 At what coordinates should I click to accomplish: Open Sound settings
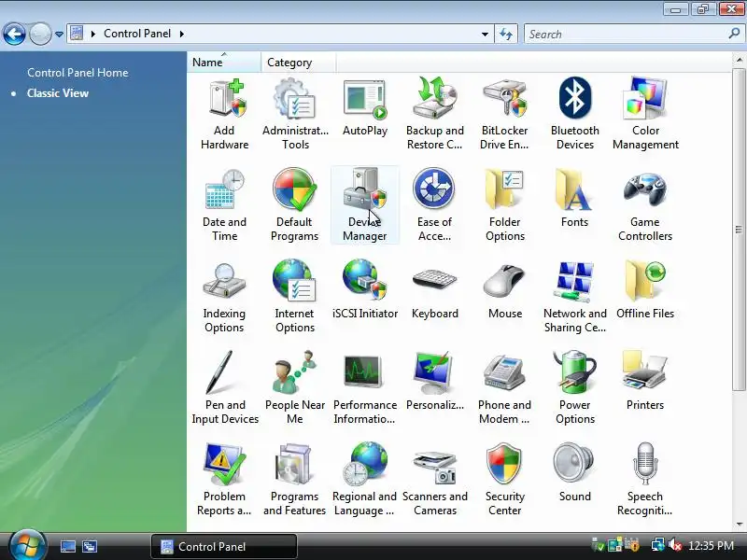click(x=575, y=473)
